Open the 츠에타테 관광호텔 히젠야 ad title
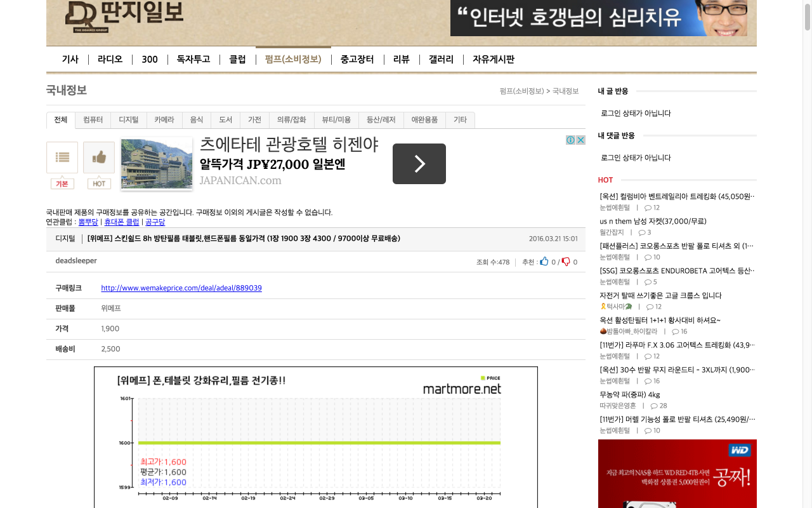Screen dimensions: 812x508 click(289, 145)
